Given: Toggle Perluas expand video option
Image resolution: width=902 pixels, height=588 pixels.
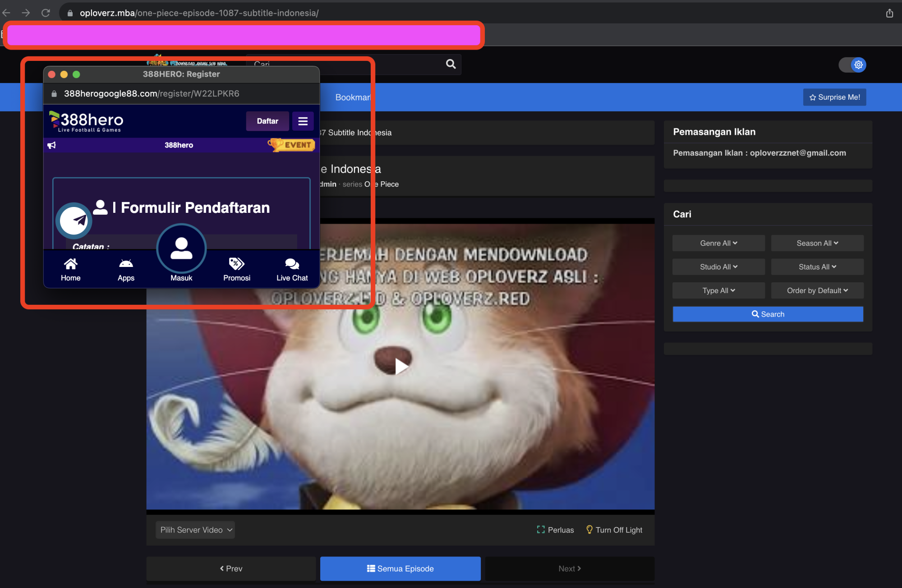Looking at the screenshot, I should pos(555,530).
